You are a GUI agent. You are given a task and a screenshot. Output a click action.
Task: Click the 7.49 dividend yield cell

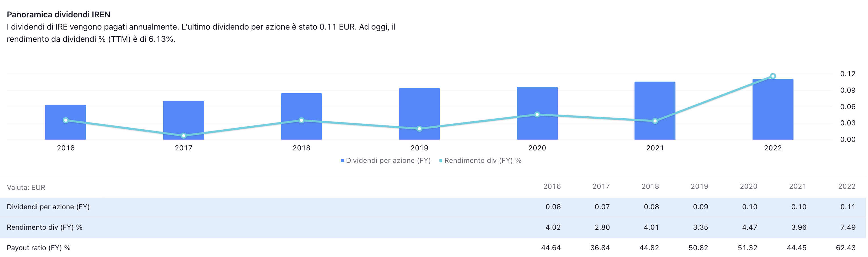(x=848, y=227)
